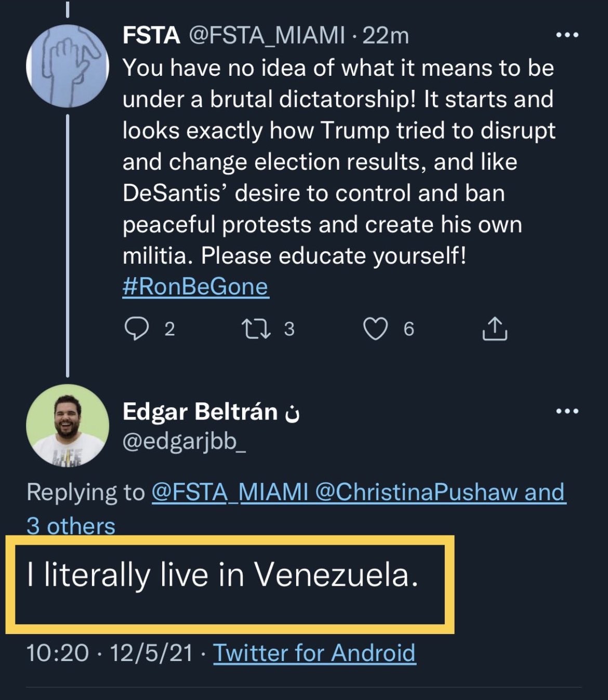
Task: Open Edgar Beltrán's profile picture
Action: tap(68, 425)
